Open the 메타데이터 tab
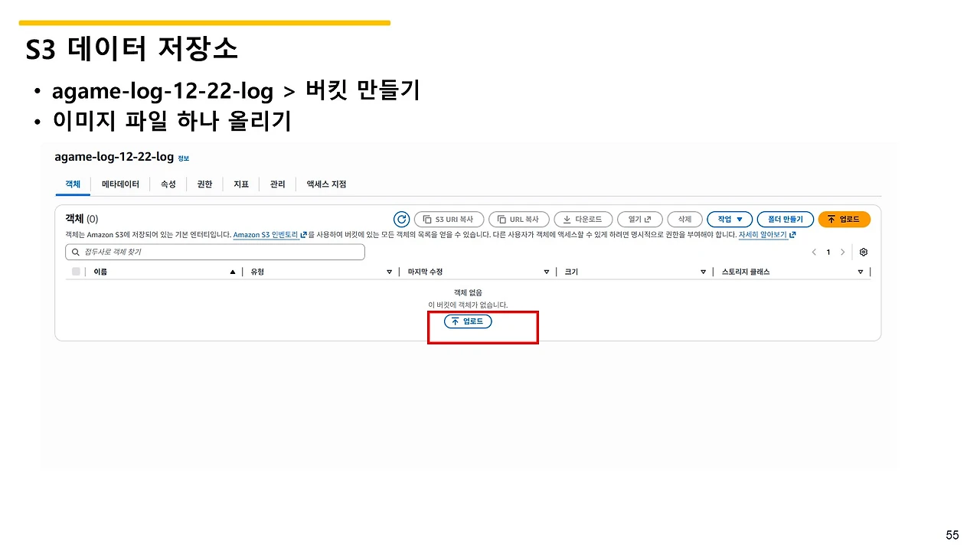Viewport: 980px width, 551px height. click(x=120, y=184)
